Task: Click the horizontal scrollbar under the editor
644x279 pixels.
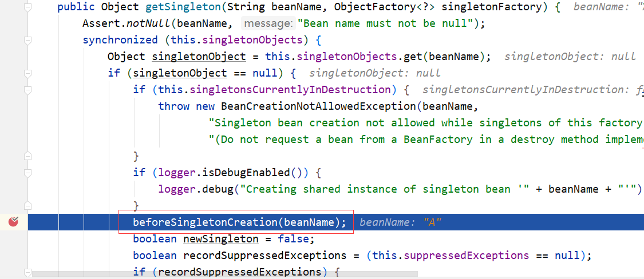Action: point(224,274)
